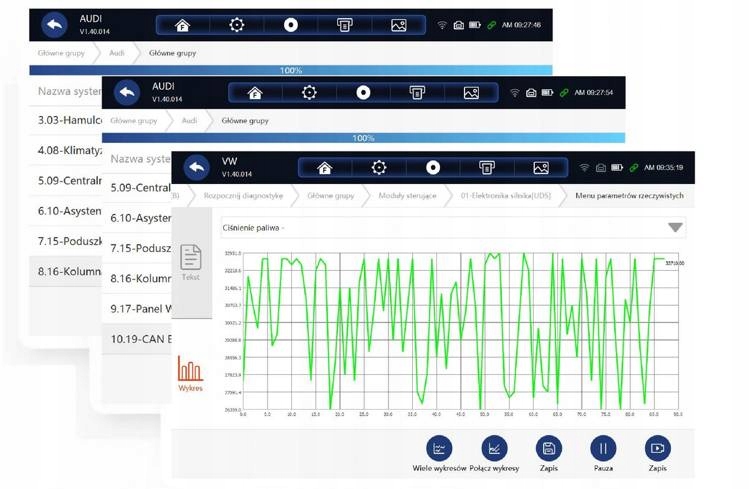Open settings gear in the VW window
Viewport: 750px width, 489px height.
pyautogui.click(x=379, y=167)
